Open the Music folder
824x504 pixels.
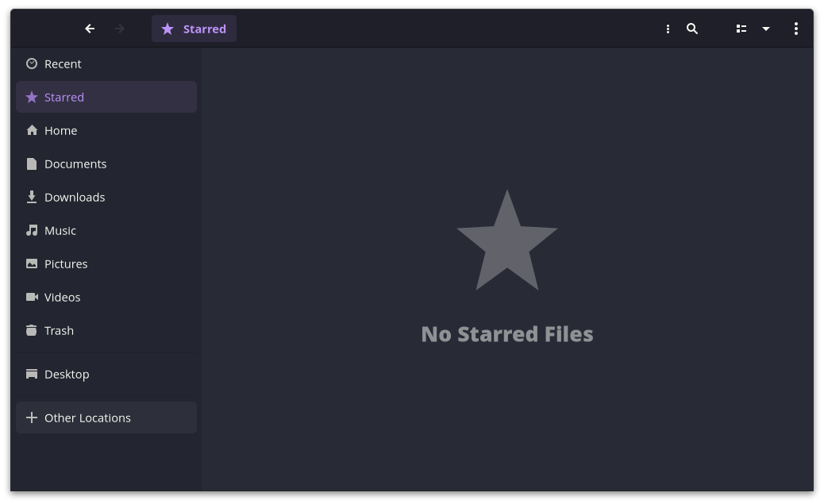(60, 230)
